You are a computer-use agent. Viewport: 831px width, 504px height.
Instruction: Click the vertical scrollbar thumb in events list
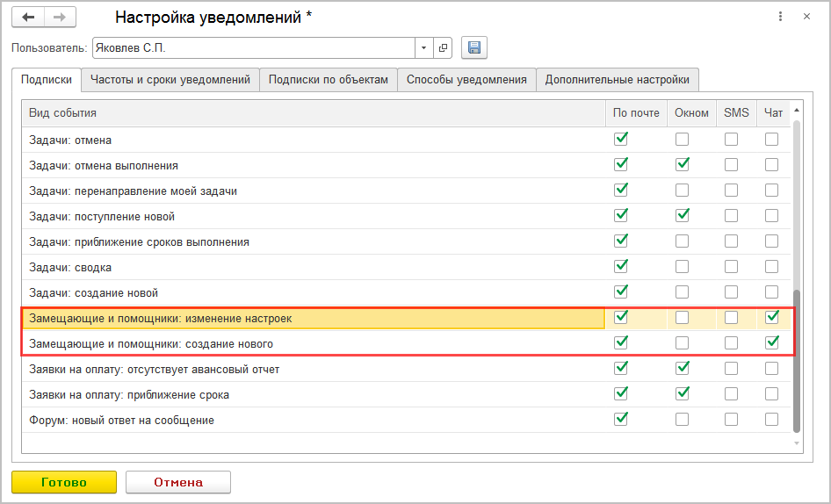797,360
